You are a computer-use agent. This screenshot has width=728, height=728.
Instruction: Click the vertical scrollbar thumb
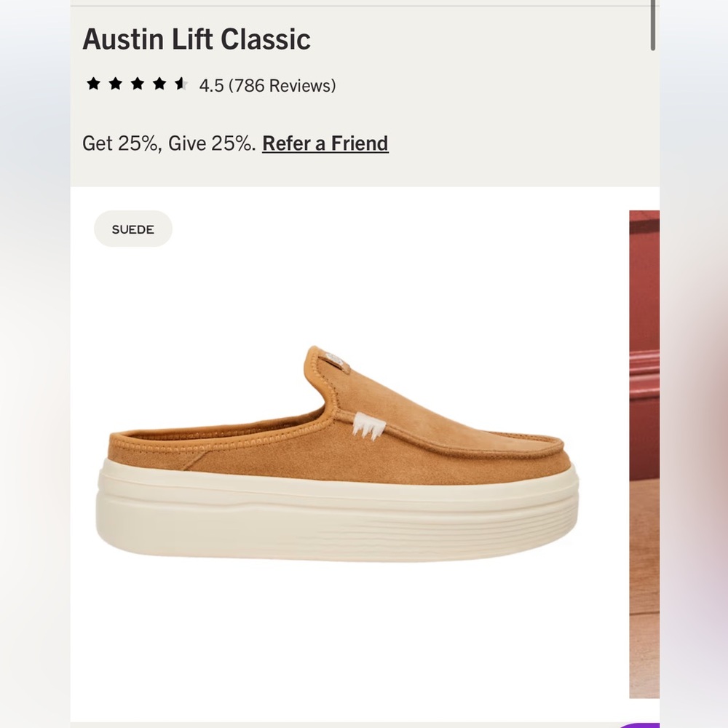coord(653,25)
